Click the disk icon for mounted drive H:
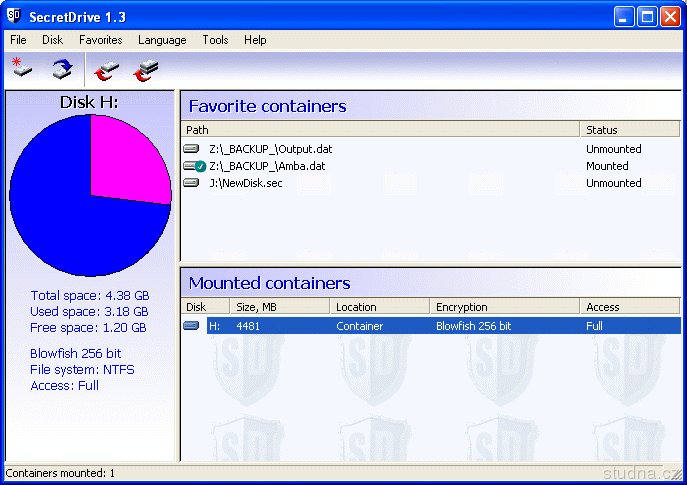 (192, 326)
